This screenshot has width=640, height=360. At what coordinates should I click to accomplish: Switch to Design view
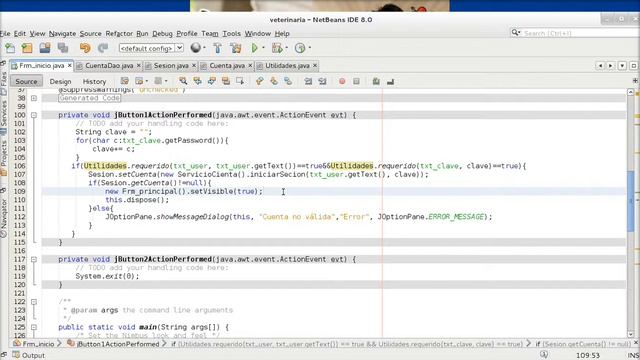tap(60, 81)
